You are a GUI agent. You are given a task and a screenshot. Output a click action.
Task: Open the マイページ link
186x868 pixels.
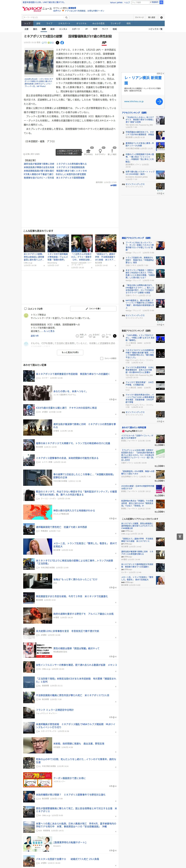[139, 18]
